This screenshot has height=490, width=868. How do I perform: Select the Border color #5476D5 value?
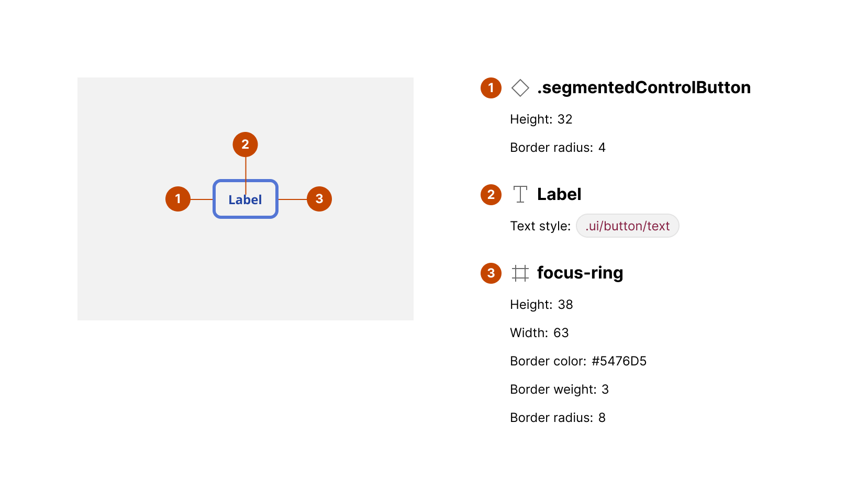[619, 361]
